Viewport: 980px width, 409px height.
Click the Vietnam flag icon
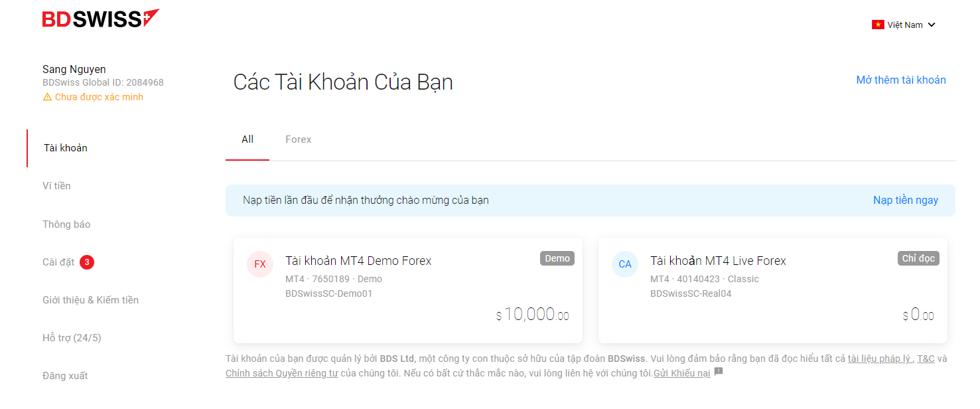point(878,25)
